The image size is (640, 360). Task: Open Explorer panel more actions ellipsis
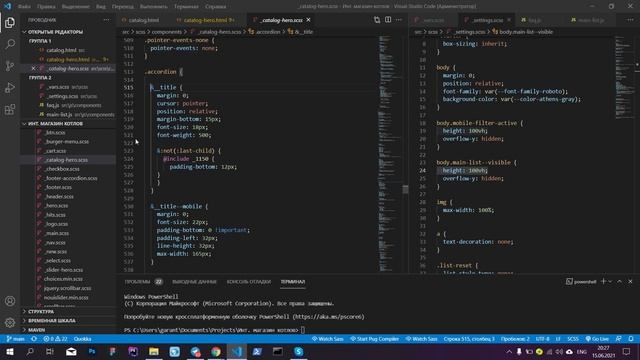click(x=107, y=20)
